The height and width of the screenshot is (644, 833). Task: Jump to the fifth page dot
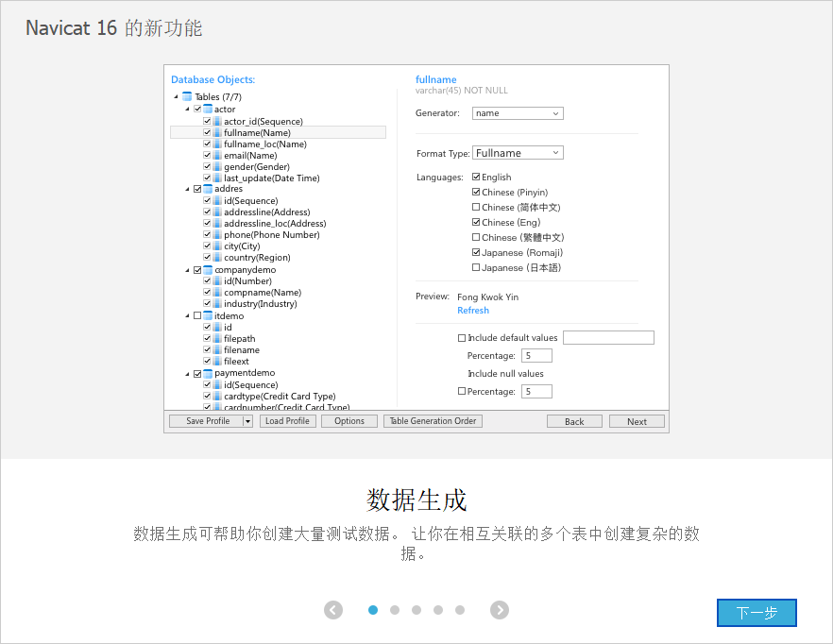[460, 610]
